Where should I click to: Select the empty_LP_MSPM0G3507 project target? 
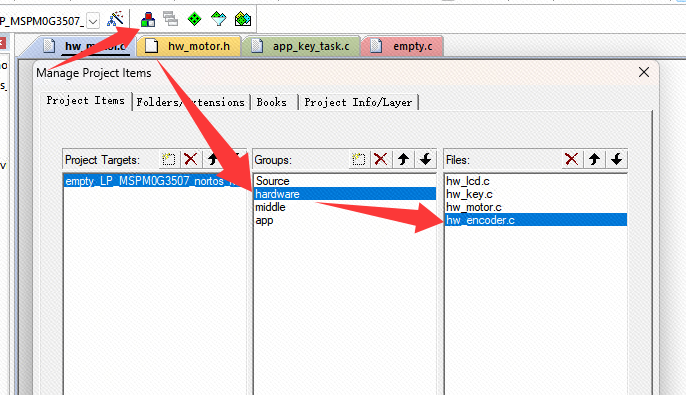[155, 181]
